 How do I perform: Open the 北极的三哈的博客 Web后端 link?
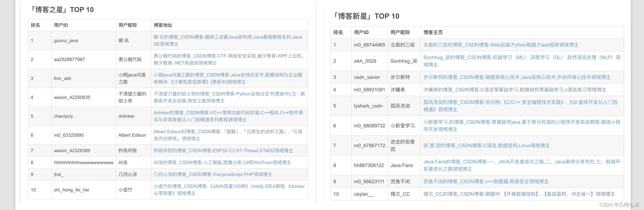[x=501, y=45]
